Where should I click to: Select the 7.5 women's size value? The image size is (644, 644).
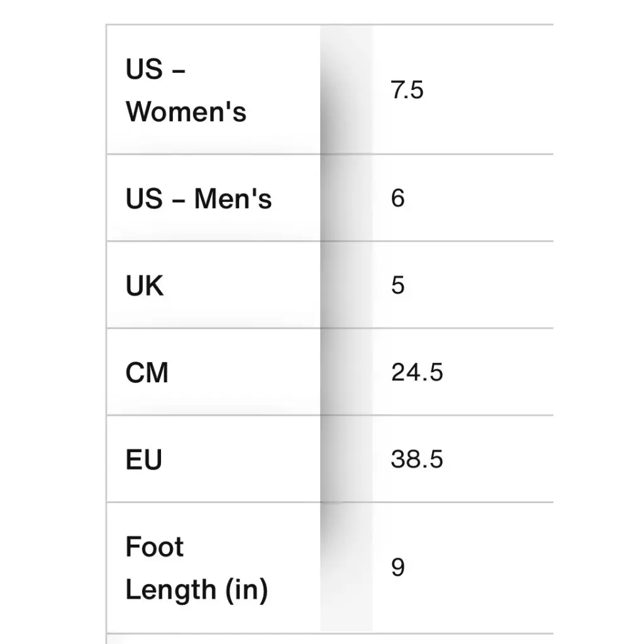tap(407, 91)
